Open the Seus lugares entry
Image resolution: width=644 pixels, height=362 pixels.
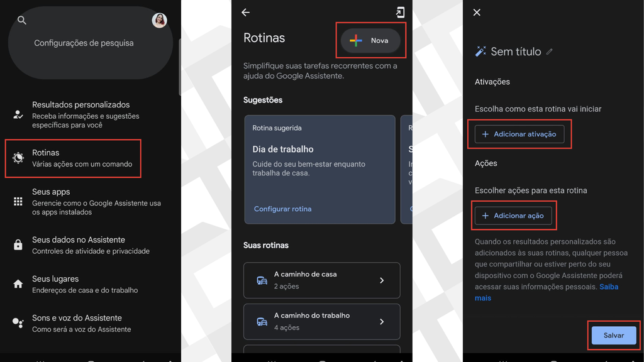91,284
